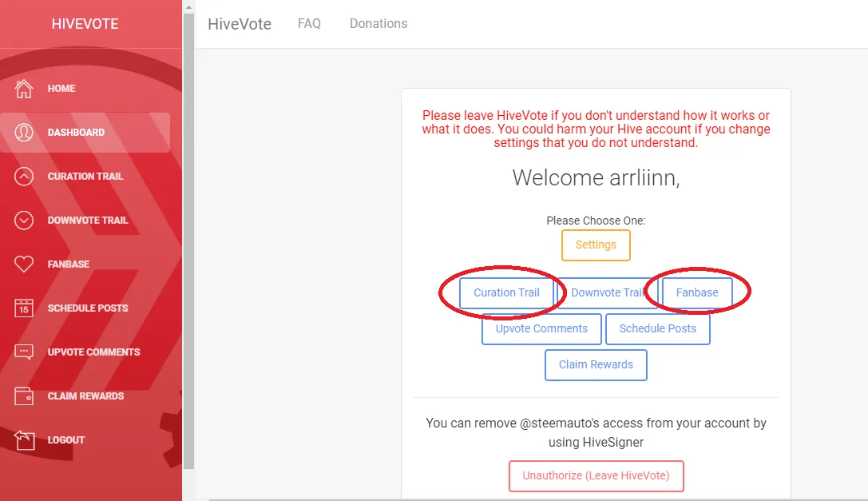Click Unauthorize (Leave HiveVote) button

pyautogui.click(x=597, y=476)
